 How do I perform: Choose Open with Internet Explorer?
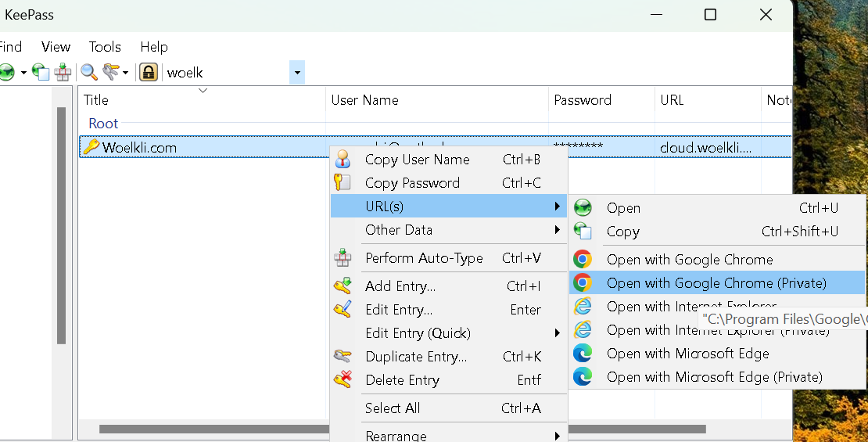coord(718,307)
